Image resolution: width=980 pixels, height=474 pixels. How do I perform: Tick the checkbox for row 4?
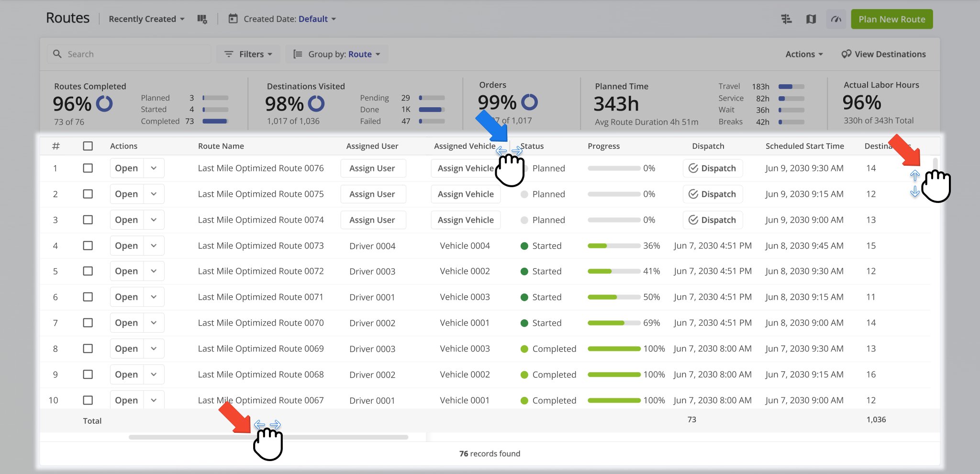tap(88, 246)
